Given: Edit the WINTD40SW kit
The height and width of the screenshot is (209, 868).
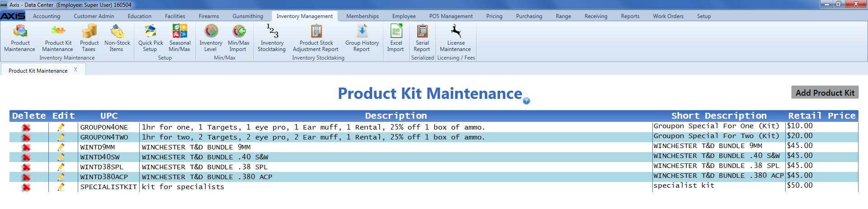Looking at the screenshot, I should coord(61,157).
